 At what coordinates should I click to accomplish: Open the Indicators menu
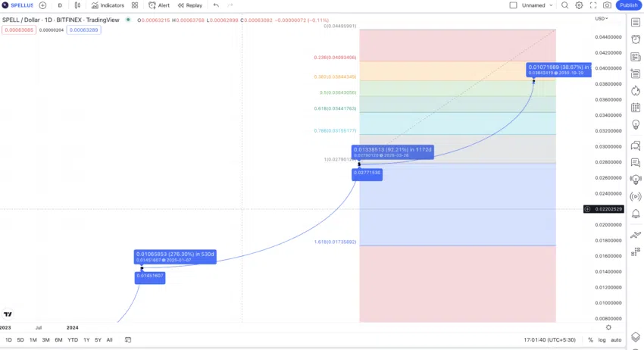(108, 5)
